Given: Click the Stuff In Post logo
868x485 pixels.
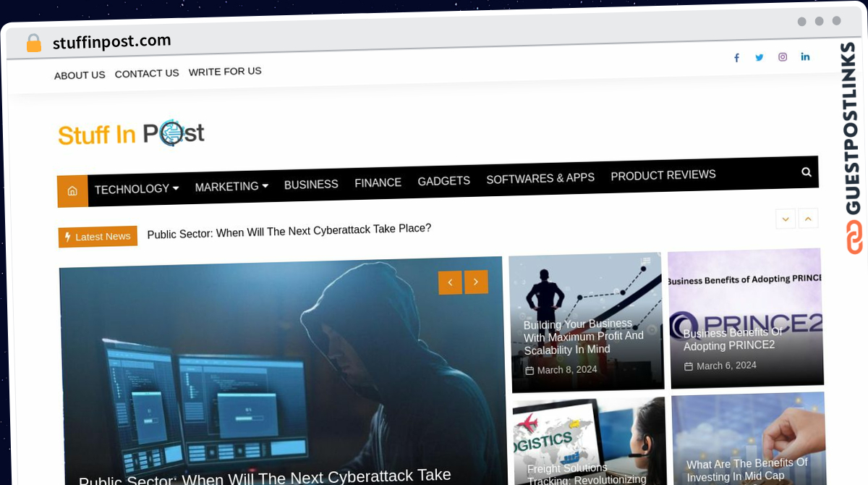Looking at the screenshot, I should pyautogui.click(x=131, y=133).
